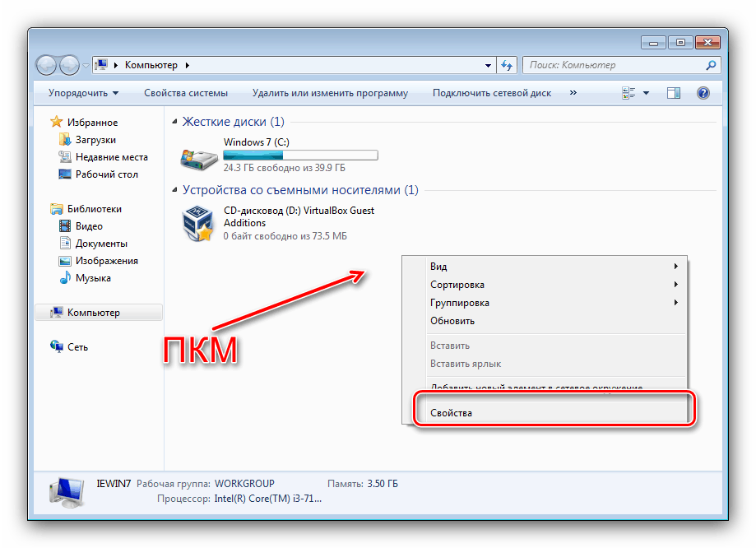Open the Вид submenu
This screenshot has width=756, height=548.
[438, 266]
